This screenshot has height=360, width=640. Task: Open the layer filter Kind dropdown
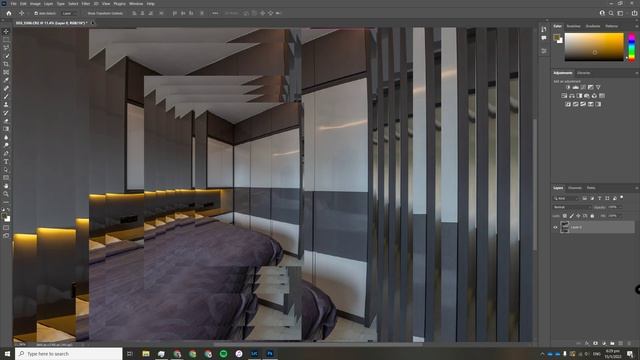(567, 198)
